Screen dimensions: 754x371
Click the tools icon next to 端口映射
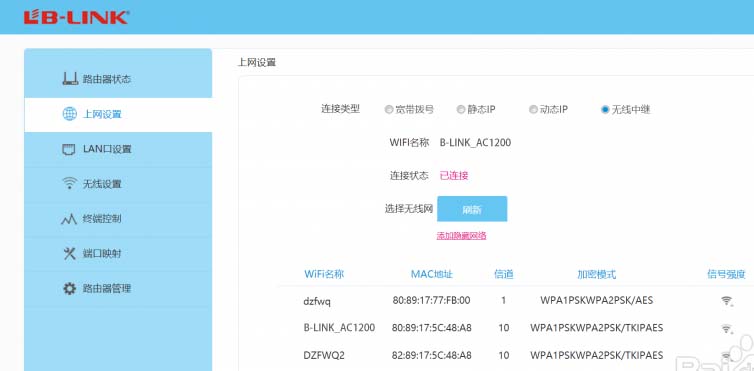(x=70, y=253)
